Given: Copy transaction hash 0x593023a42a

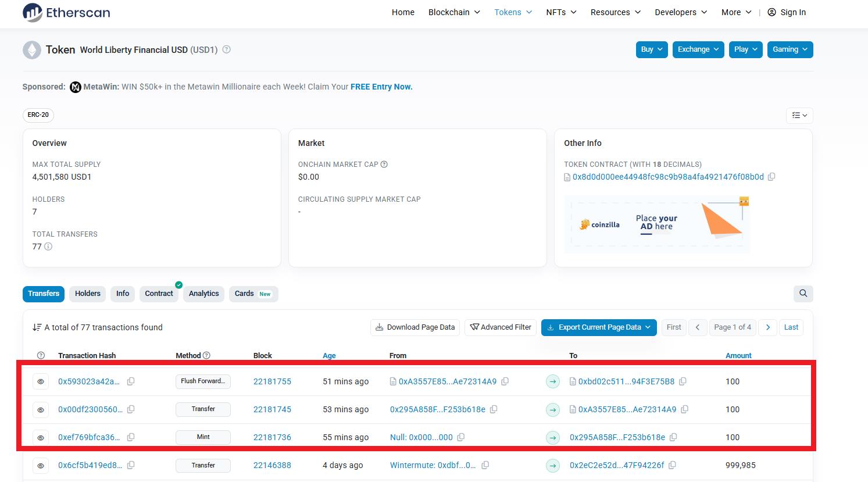Looking at the screenshot, I should [x=131, y=381].
